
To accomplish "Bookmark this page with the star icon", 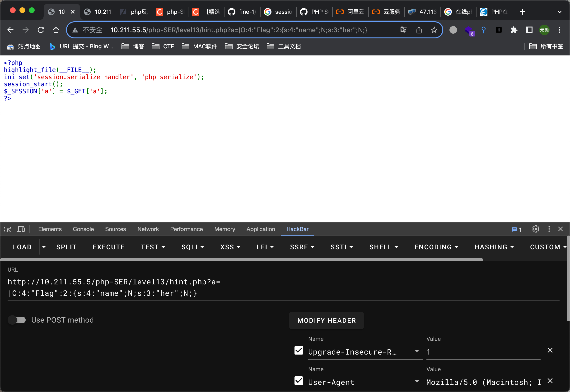I will 434,30.
